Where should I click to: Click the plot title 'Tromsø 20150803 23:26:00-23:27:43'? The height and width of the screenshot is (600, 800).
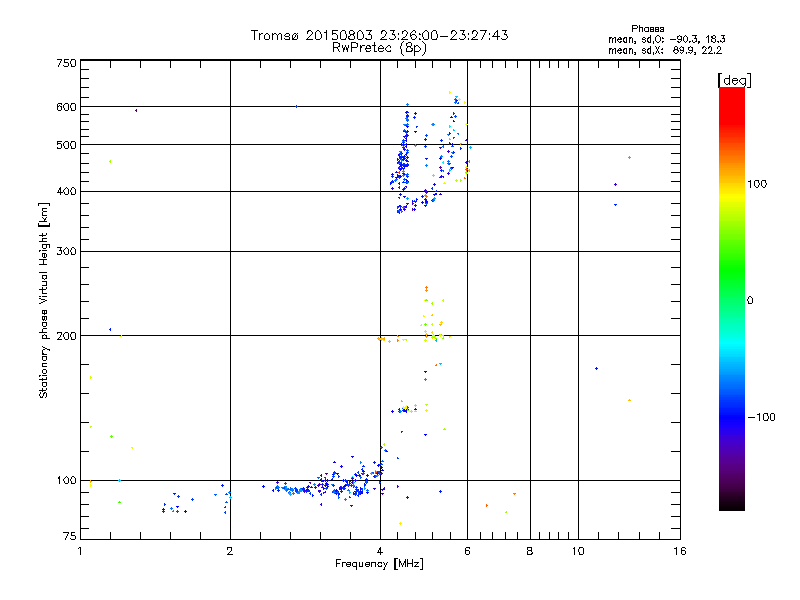click(x=379, y=35)
